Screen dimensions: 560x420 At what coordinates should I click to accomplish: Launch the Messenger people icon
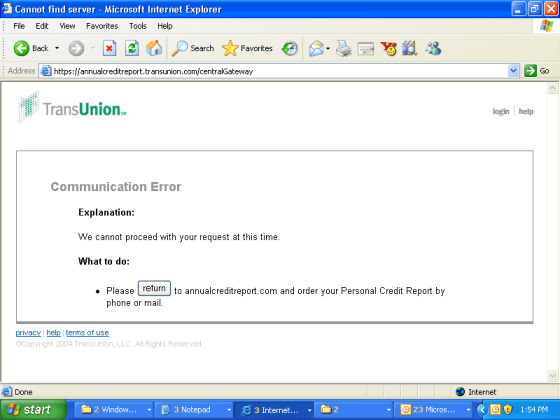click(433, 48)
